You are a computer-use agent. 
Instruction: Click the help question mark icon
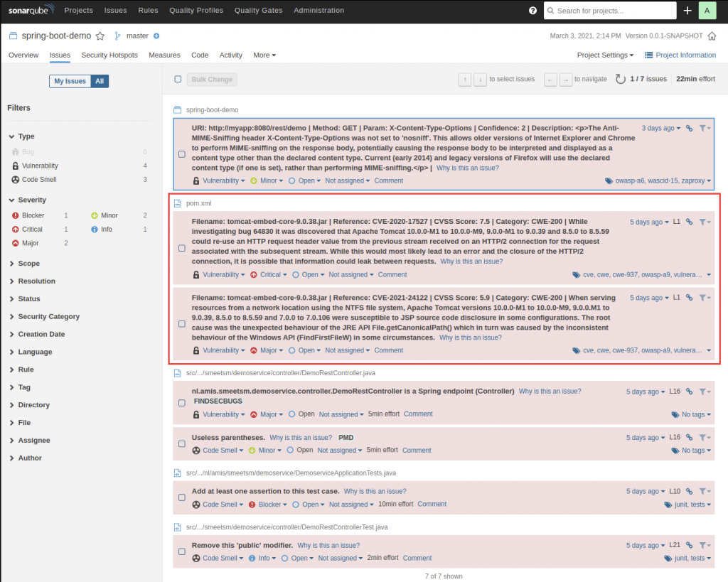(x=533, y=11)
